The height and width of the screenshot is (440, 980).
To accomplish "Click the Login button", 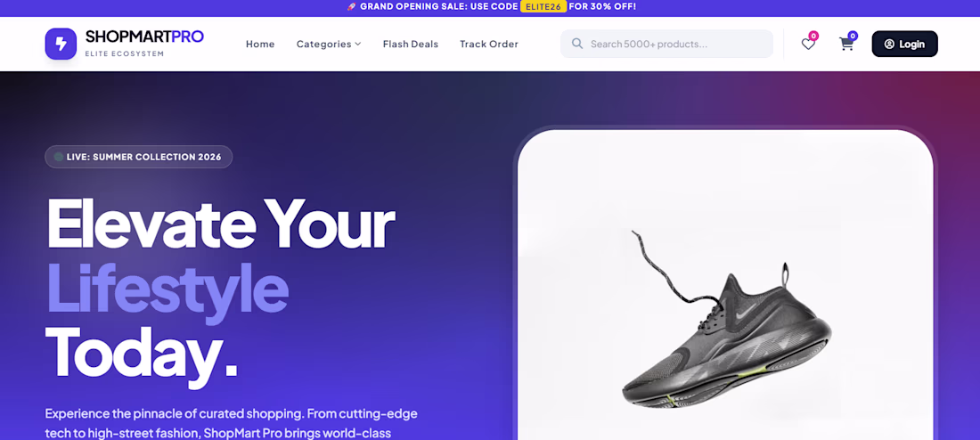I will coord(904,44).
